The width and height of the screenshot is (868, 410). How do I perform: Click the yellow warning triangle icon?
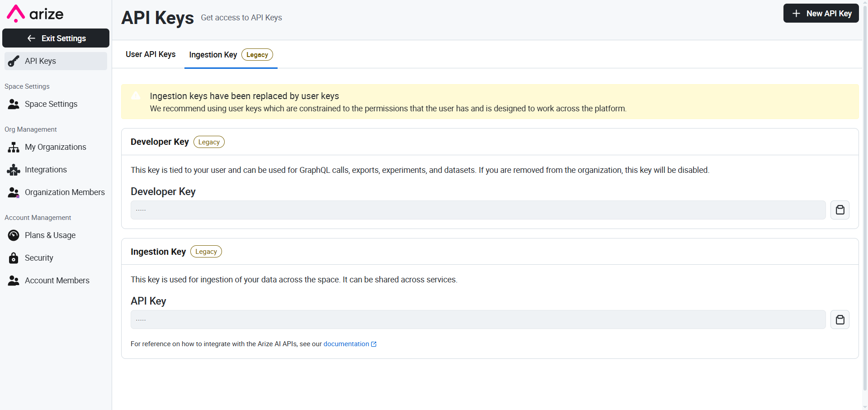pyautogui.click(x=136, y=95)
